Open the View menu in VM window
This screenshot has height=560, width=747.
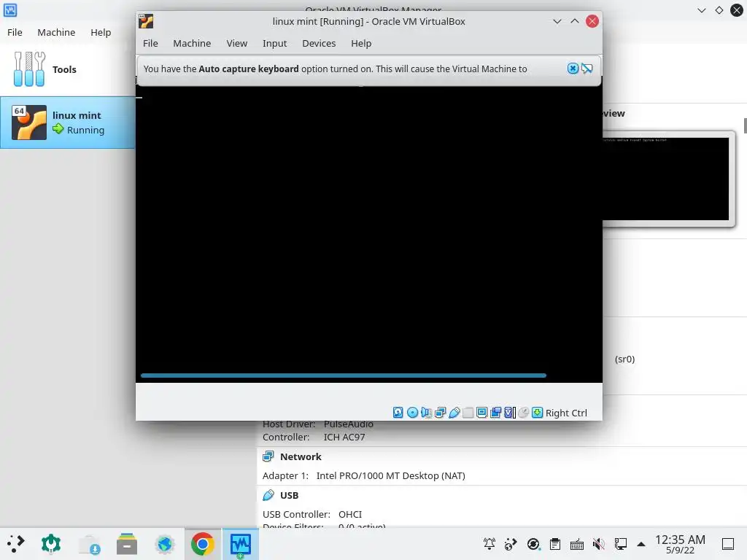point(237,43)
